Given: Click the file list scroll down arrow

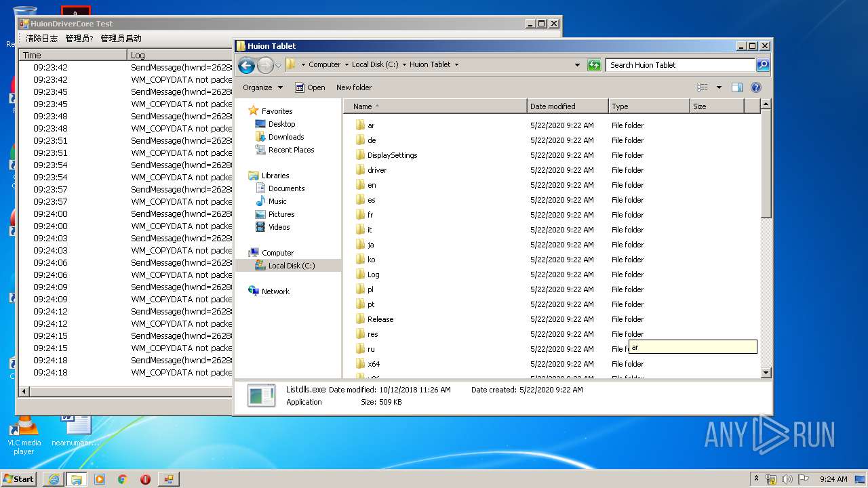Looking at the screenshot, I should pos(766,372).
